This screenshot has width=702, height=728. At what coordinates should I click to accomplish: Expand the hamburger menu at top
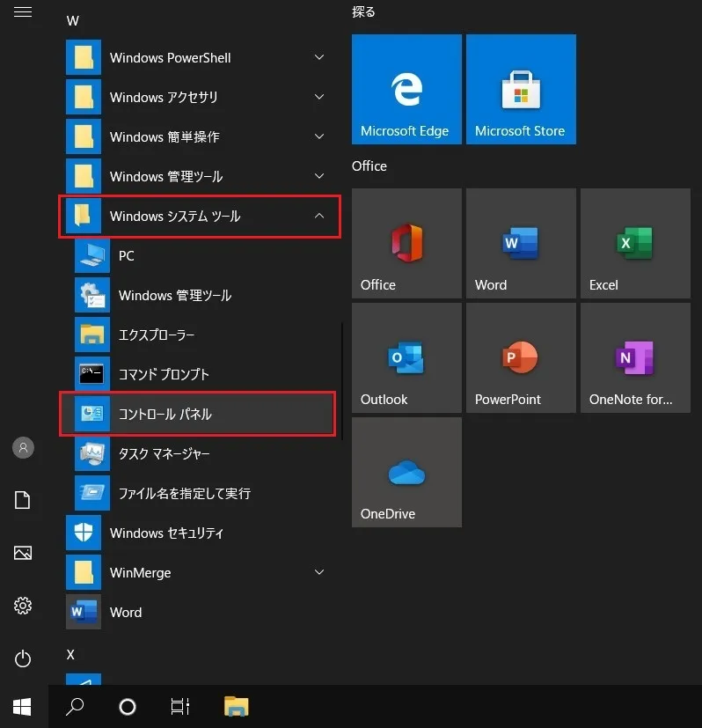[23, 11]
